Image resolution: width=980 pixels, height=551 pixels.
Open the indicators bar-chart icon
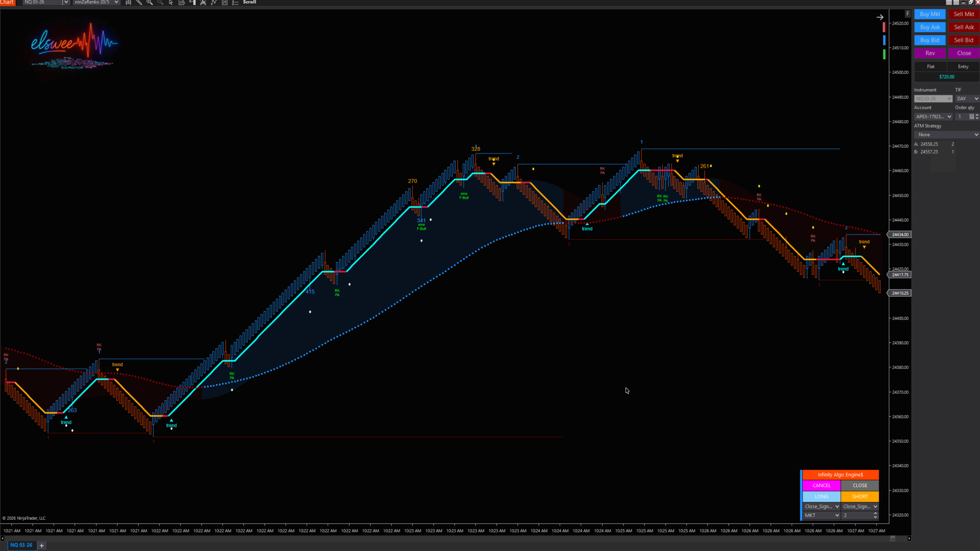pos(203,2)
